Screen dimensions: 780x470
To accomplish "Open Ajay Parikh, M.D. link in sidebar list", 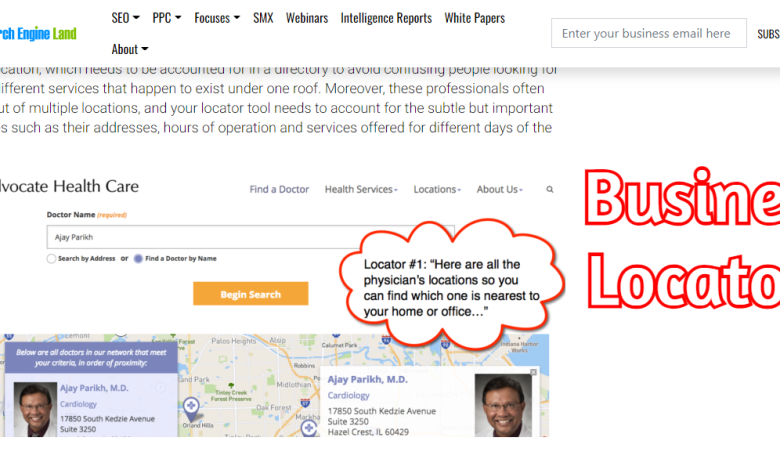I will pyautogui.click(x=94, y=388).
